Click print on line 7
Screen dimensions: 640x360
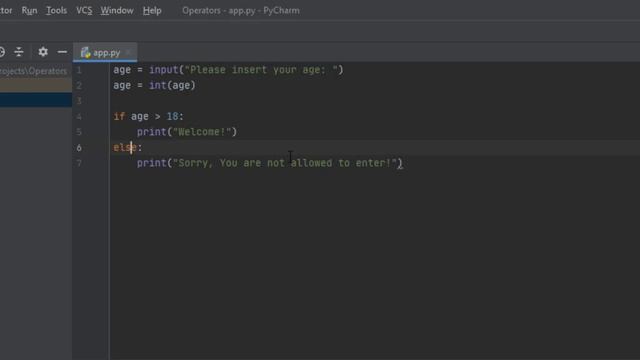[151, 163]
